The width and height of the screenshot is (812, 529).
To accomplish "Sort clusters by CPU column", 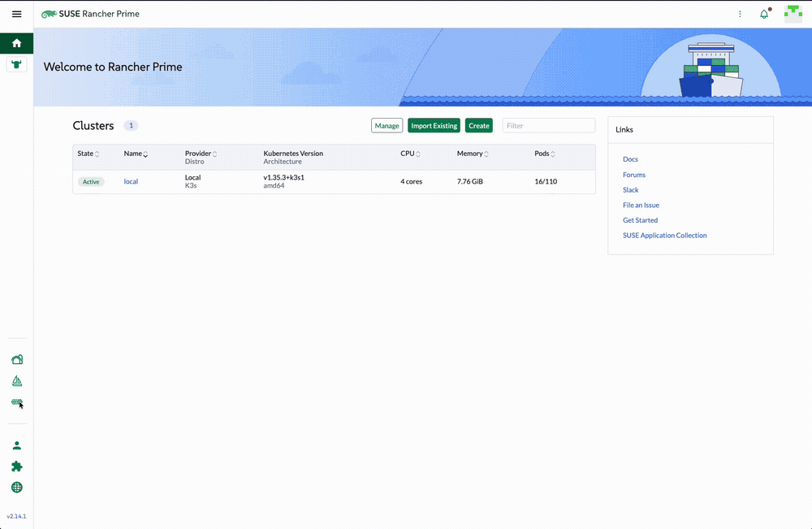I will 410,154.
